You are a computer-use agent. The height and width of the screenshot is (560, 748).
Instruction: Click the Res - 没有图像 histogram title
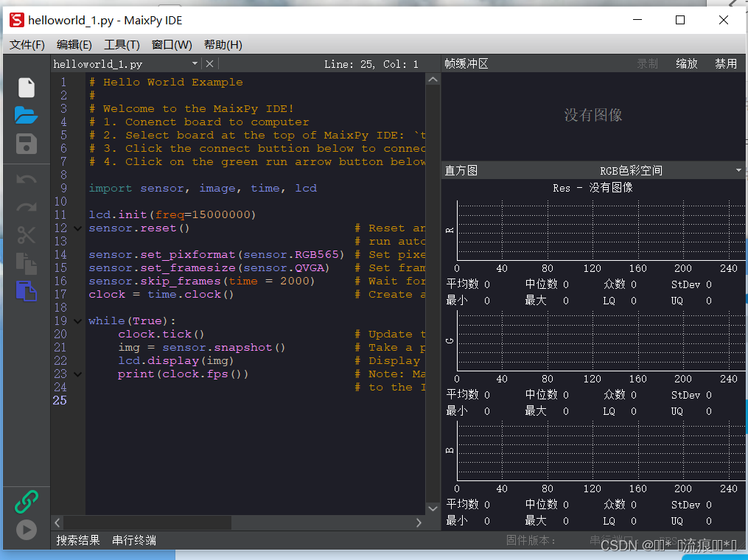[593, 188]
